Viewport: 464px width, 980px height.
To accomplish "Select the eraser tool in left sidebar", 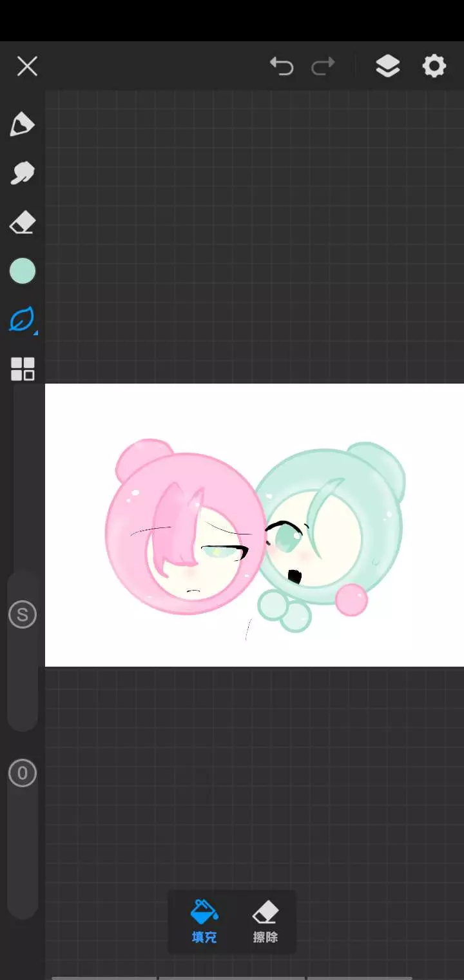I will 22,224.
